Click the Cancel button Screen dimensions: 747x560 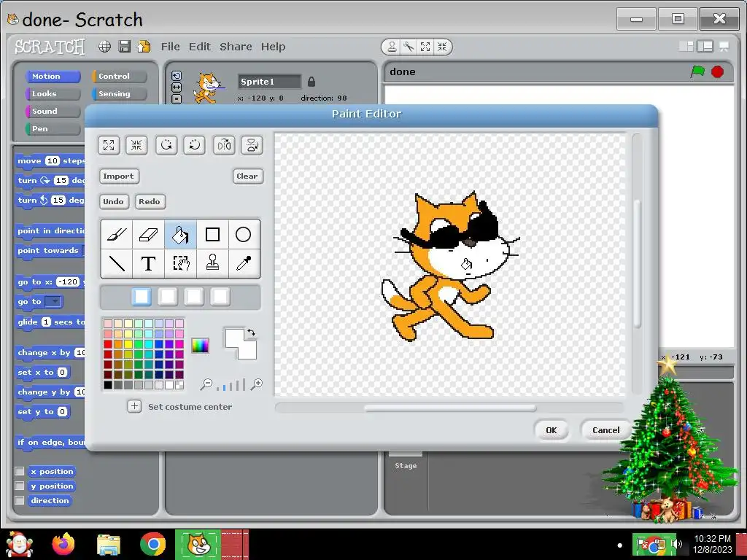pyautogui.click(x=606, y=430)
